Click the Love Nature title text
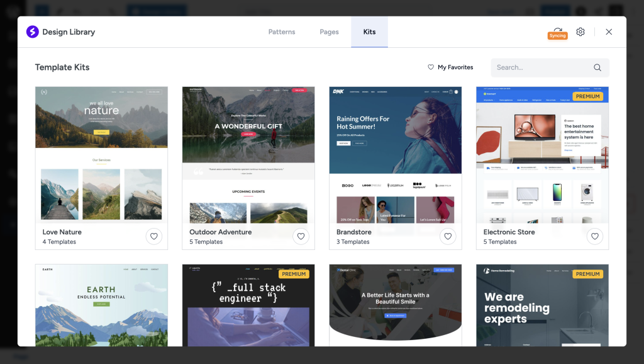The height and width of the screenshot is (364, 644). 62,232
